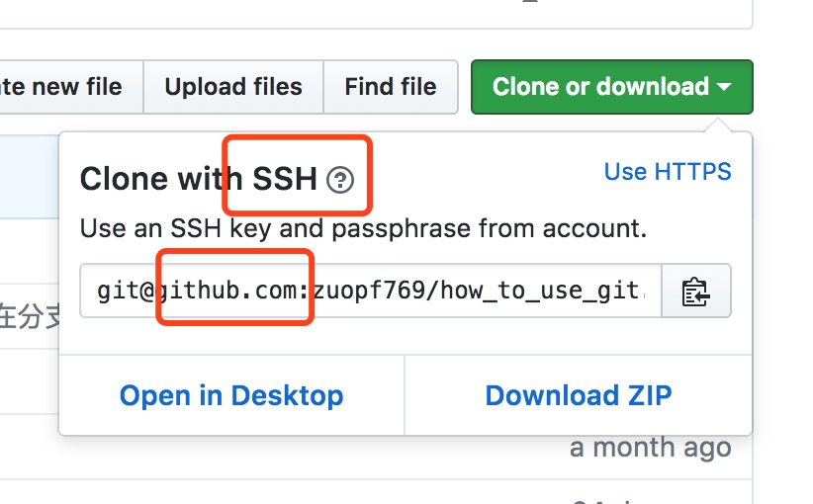The width and height of the screenshot is (813, 504).
Task: Copy the SSH clone URL to clipboard
Action: pyautogui.click(x=696, y=292)
